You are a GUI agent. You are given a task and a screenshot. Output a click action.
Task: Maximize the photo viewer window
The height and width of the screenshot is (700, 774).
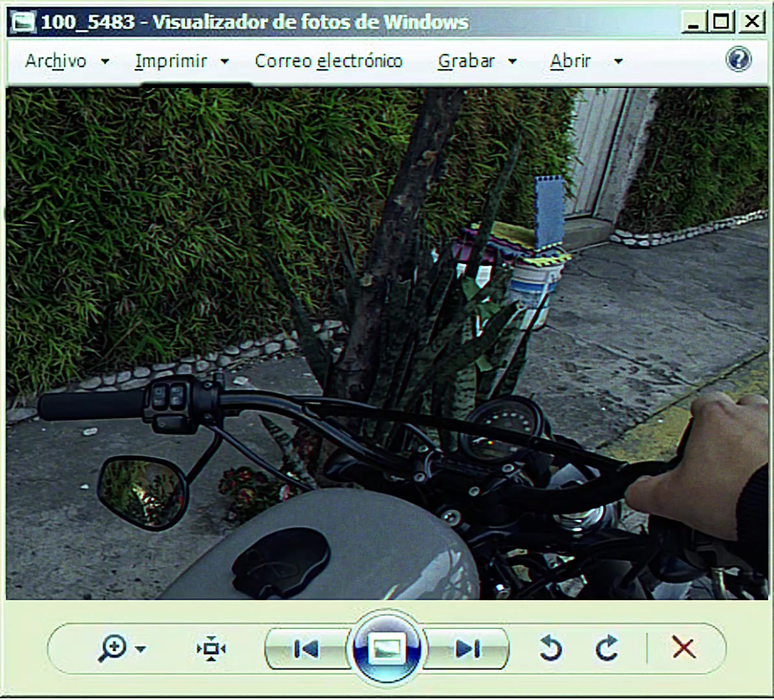click(721, 22)
